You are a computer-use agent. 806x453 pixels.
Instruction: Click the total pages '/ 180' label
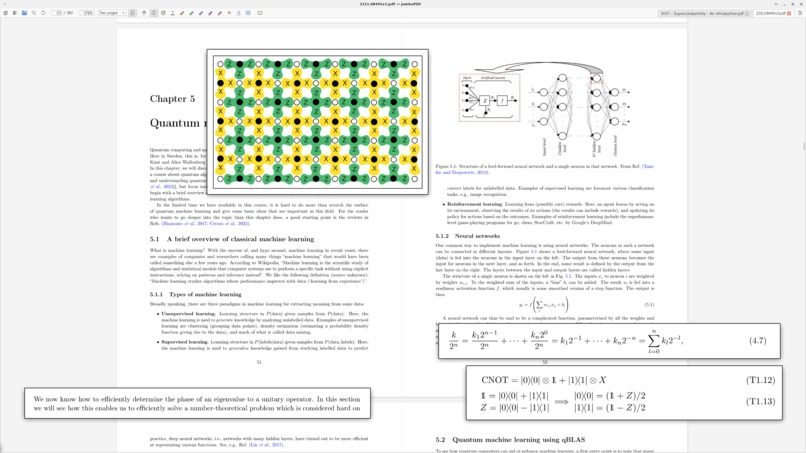69,13
